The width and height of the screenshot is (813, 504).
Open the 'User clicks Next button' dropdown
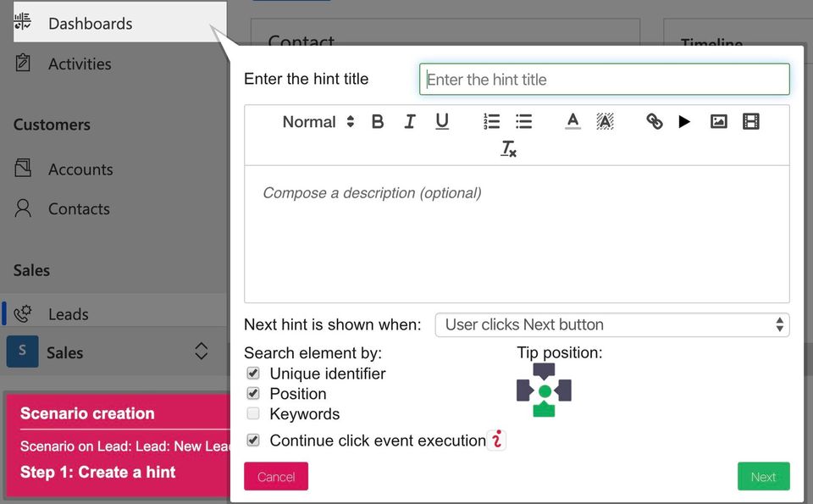click(611, 324)
